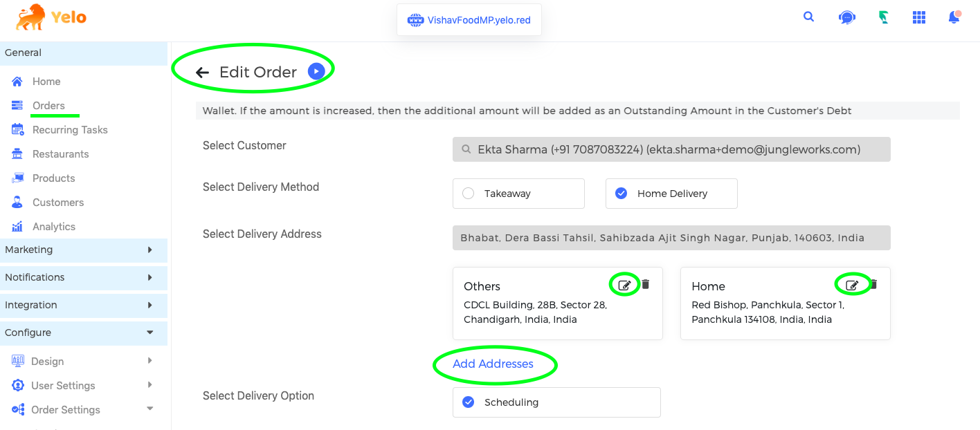Open the chat support icon
The width and height of the screenshot is (980, 430).
point(846,18)
